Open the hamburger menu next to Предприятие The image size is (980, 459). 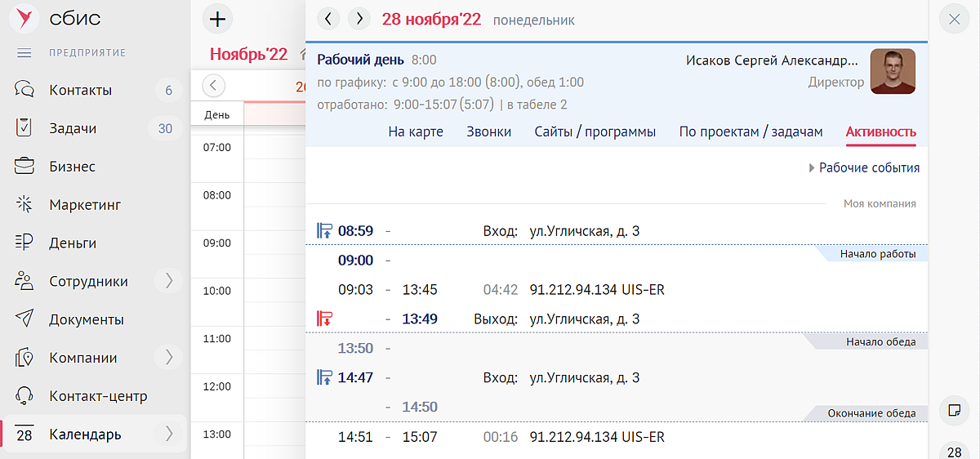24,53
